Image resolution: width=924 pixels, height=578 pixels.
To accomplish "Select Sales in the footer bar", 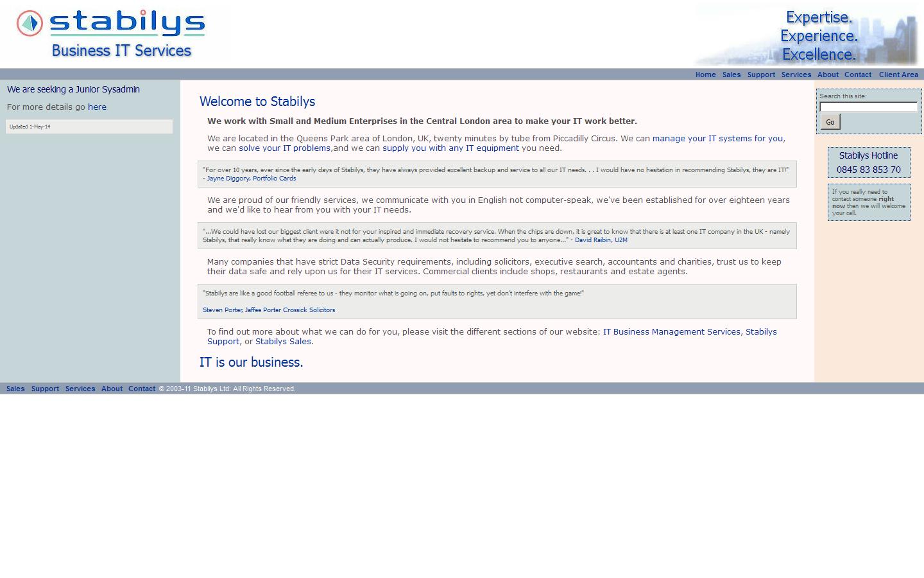I will click(15, 389).
